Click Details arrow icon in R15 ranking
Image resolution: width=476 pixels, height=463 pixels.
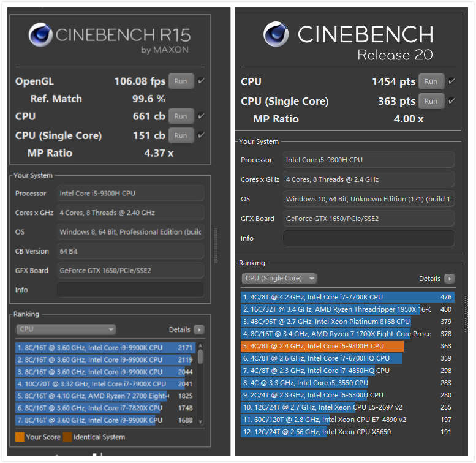pyautogui.click(x=198, y=329)
